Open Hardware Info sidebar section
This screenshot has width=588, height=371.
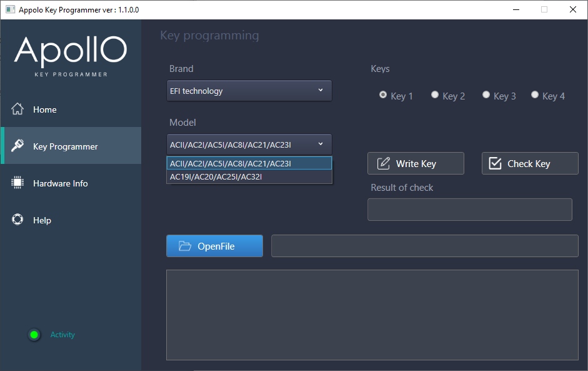pyautogui.click(x=71, y=183)
